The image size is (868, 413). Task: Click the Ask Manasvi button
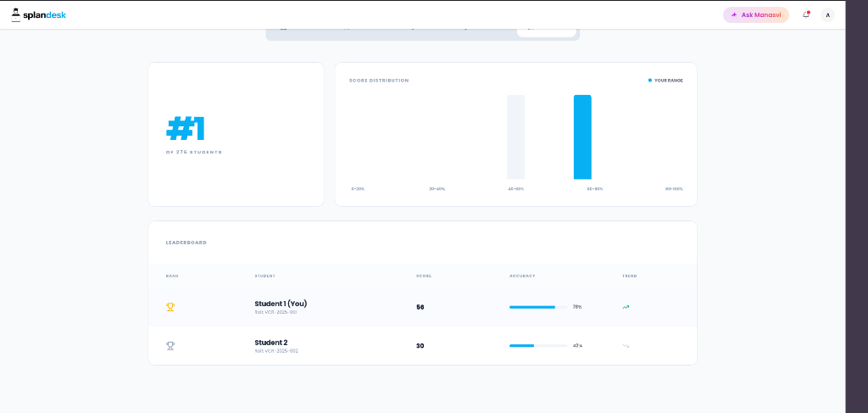coord(755,15)
